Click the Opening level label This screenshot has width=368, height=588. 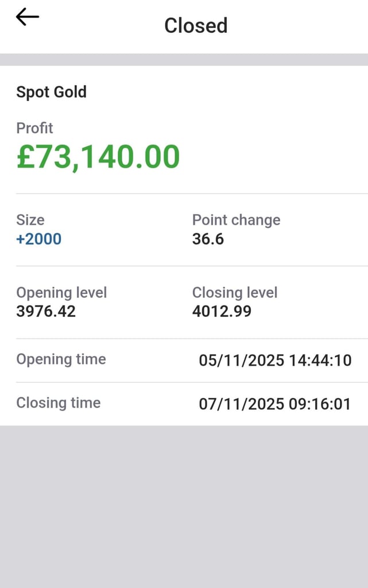click(x=61, y=293)
